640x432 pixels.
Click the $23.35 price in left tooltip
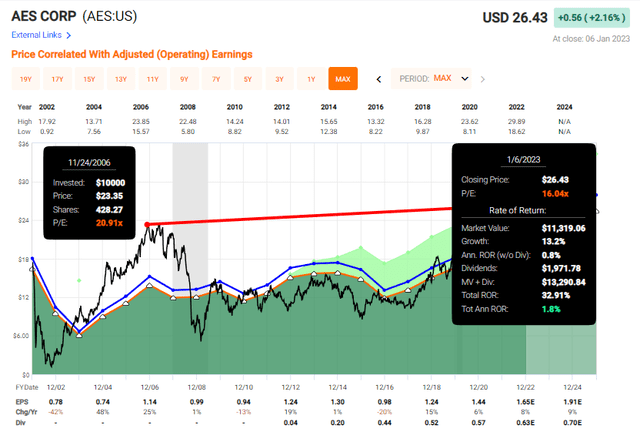[109, 196]
